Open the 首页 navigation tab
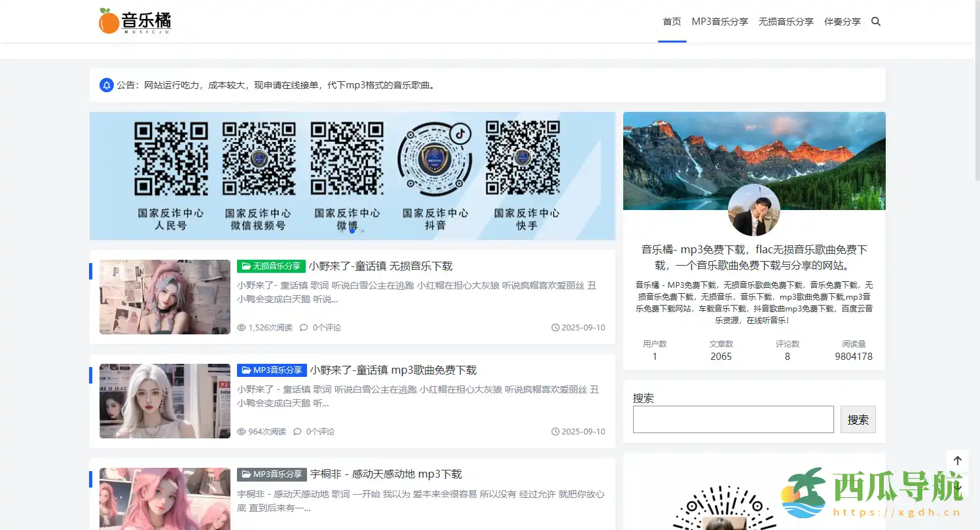Viewport: 980px width, 530px height. 672,22
